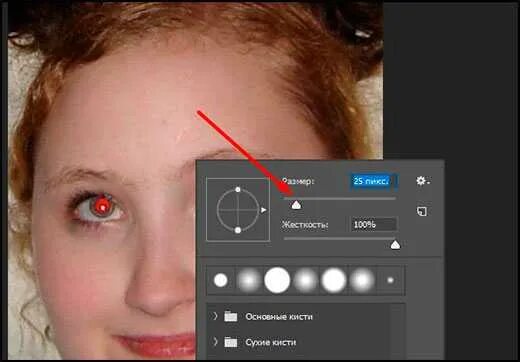Click the red pupil of the eye

102,206
